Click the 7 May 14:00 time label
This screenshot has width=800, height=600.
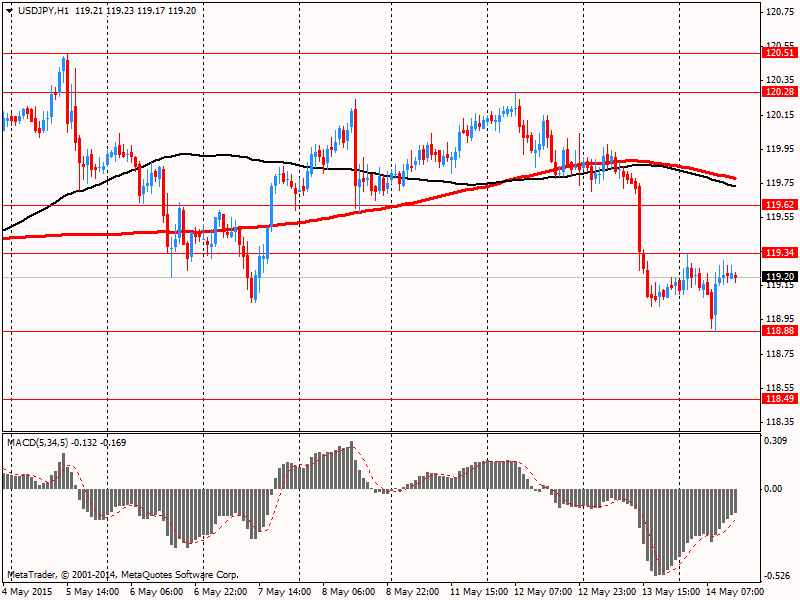pos(284,592)
